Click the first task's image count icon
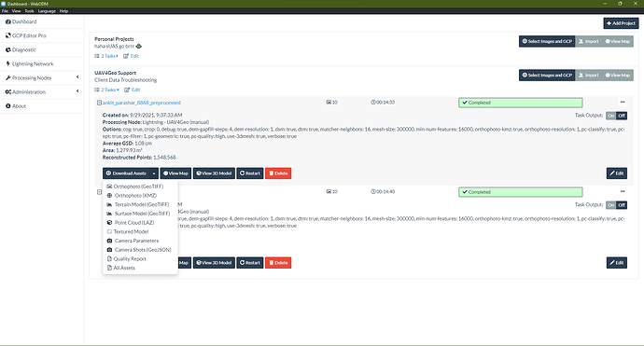The image size is (644, 346). point(329,103)
